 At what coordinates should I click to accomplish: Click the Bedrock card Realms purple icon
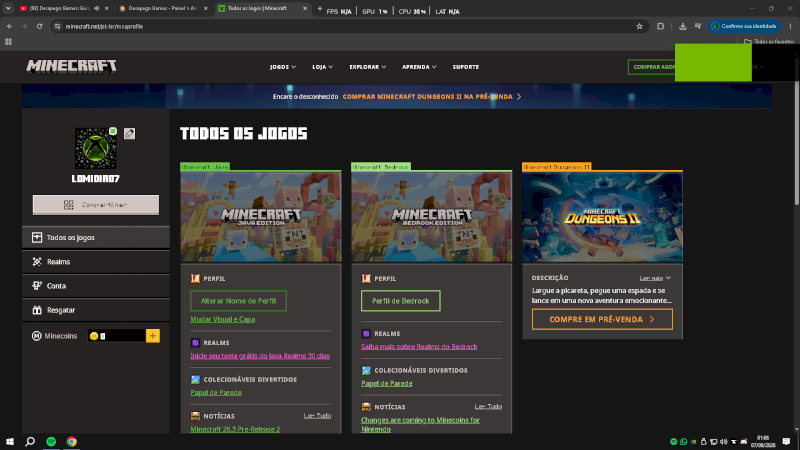click(x=366, y=334)
